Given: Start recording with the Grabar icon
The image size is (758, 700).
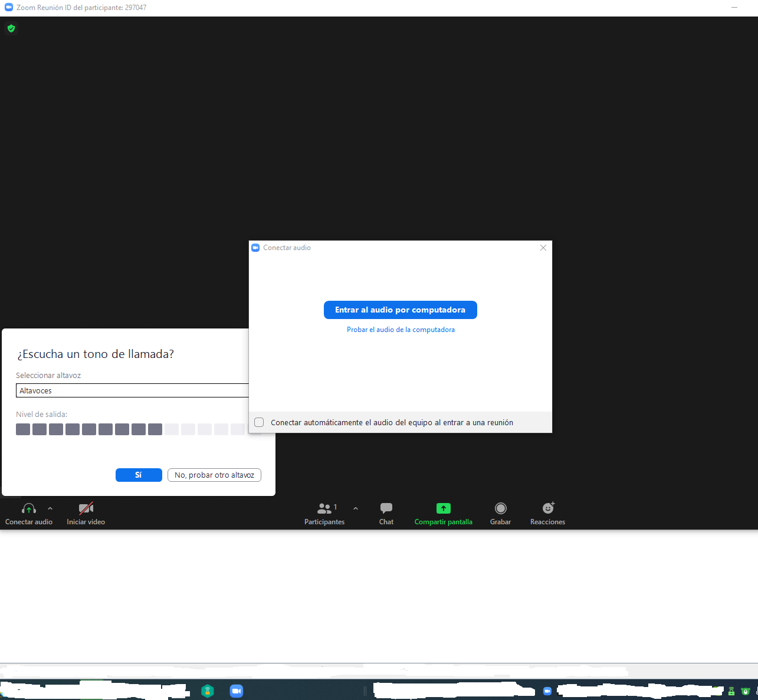Looking at the screenshot, I should click(x=501, y=508).
